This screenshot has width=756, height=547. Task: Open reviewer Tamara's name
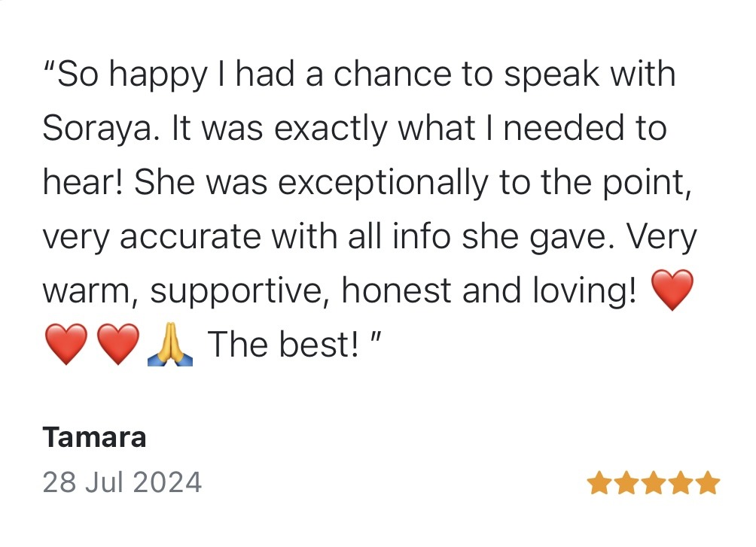click(94, 437)
